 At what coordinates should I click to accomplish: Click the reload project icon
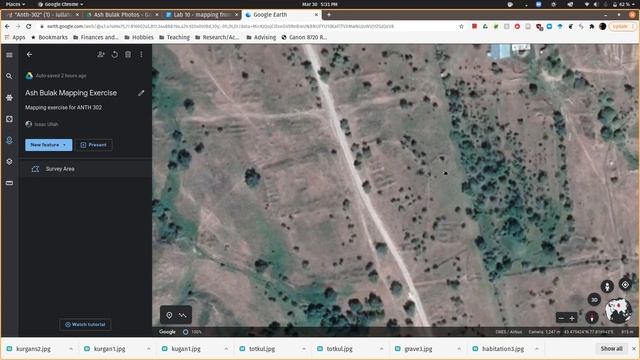pyautogui.click(x=115, y=54)
